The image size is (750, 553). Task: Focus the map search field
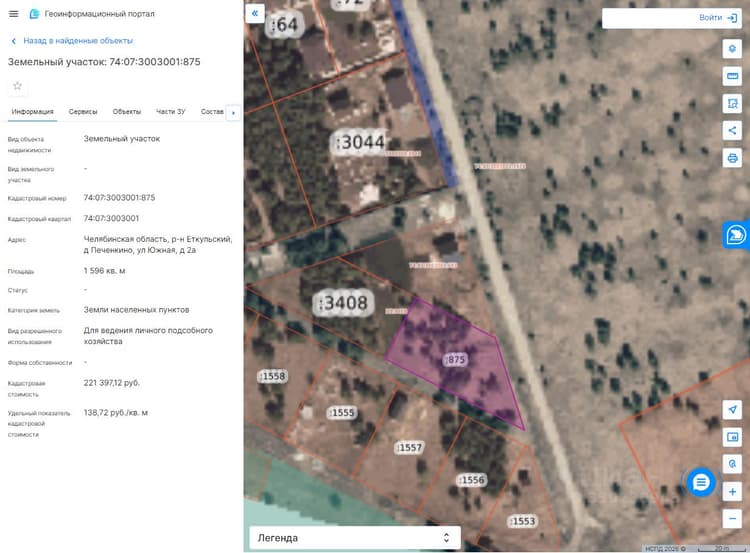[x=648, y=18]
